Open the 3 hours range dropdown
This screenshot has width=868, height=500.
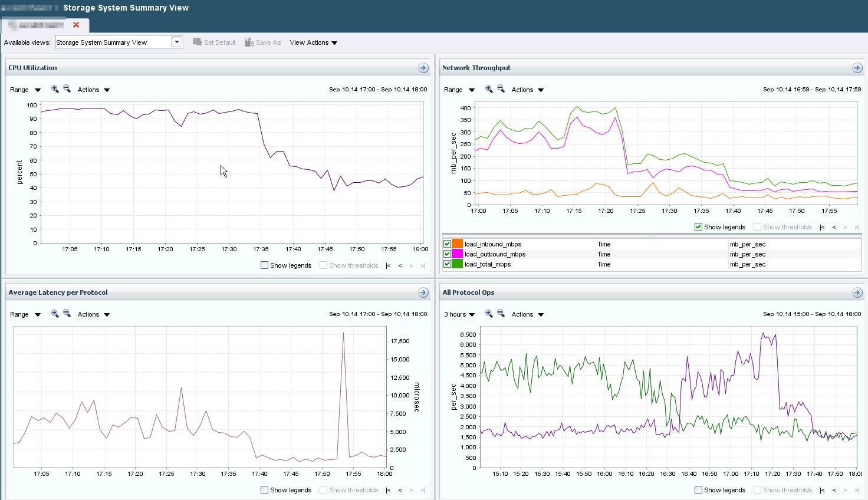pos(459,314)
